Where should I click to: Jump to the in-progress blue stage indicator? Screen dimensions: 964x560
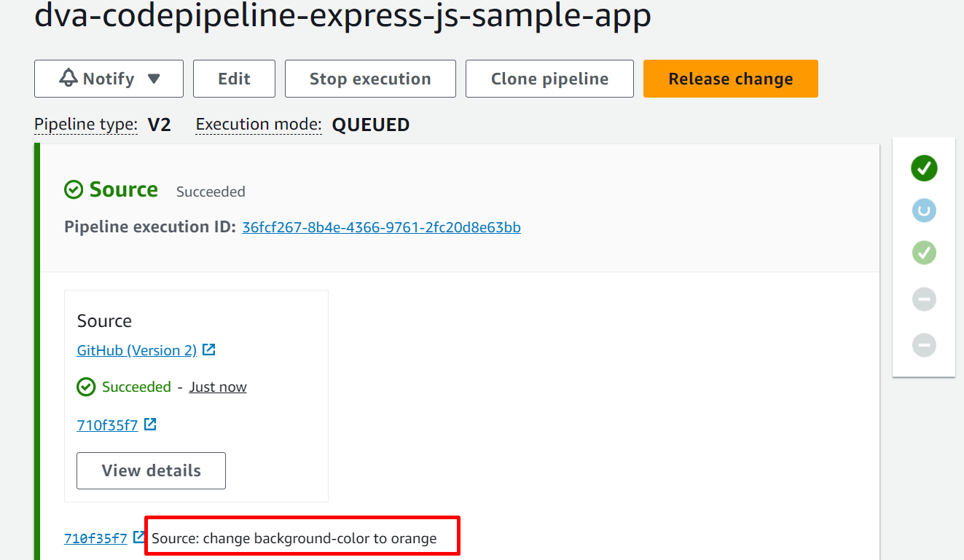924,210
